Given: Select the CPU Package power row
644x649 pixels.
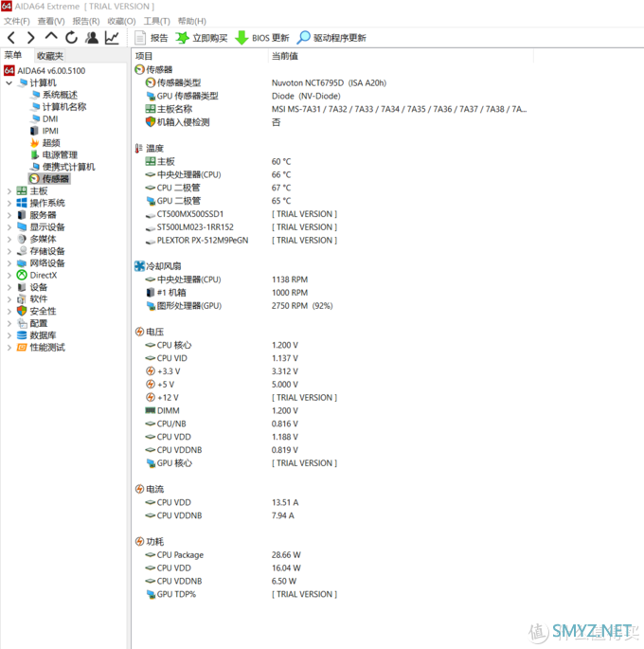Looking at the screenshot, I should [x=223, y=555].
